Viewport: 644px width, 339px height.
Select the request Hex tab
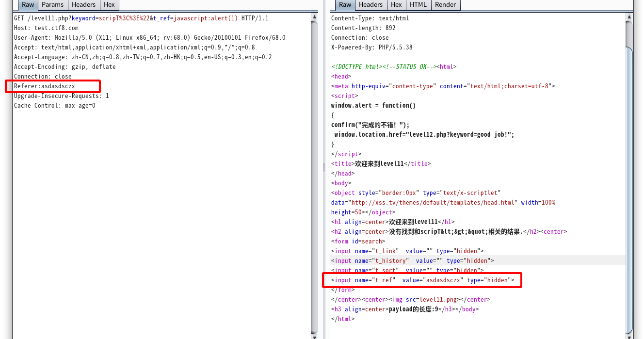click(109, 5)
